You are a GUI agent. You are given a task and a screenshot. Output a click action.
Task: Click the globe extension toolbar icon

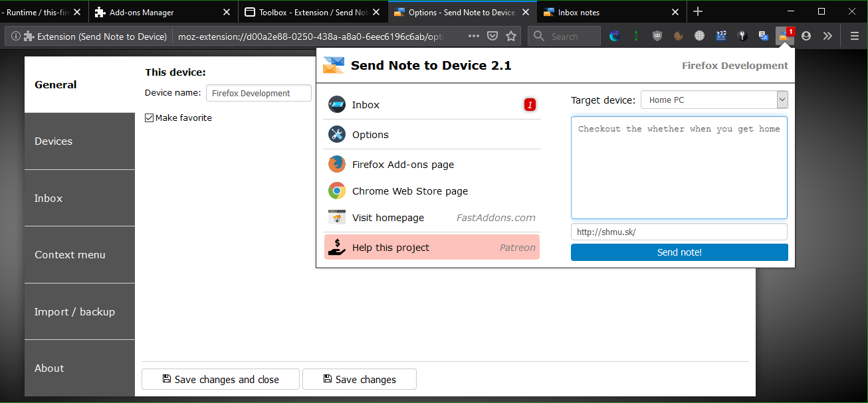[x=700, y=36]
